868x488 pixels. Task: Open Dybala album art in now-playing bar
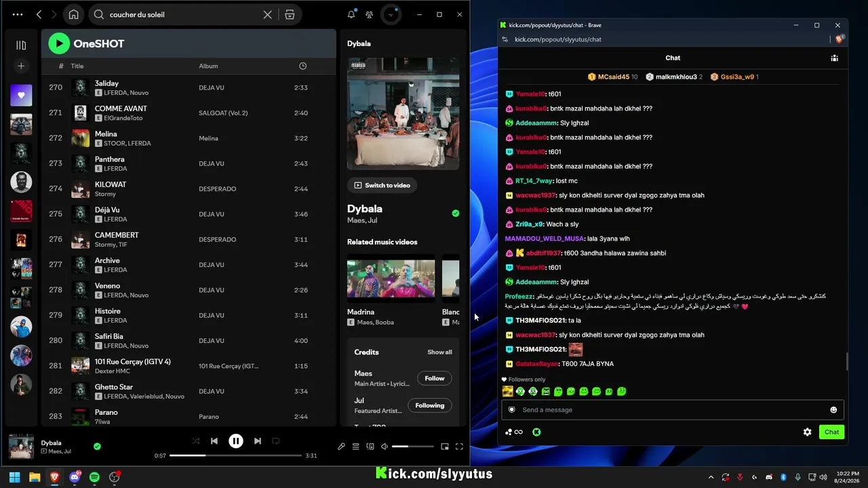point(21,447)
